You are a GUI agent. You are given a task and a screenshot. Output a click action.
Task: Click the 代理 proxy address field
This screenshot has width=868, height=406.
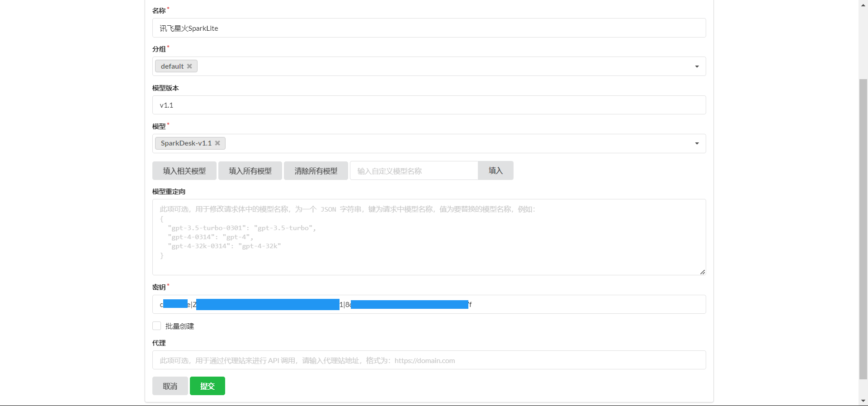point(429,360)
